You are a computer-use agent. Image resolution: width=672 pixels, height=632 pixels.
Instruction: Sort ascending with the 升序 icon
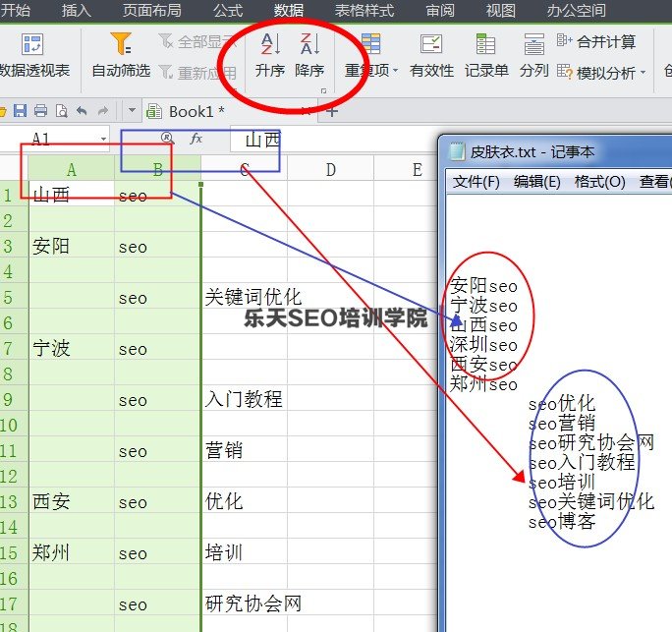coord(270,43)
